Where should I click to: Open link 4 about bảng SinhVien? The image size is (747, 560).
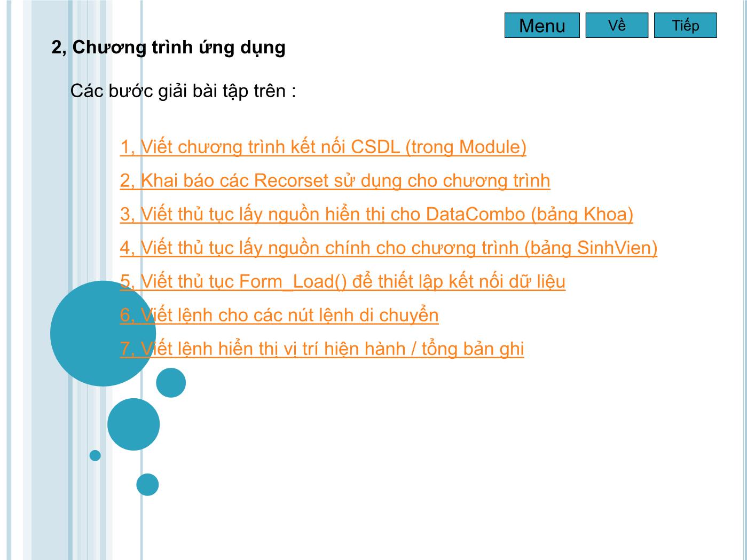(389, 248)
